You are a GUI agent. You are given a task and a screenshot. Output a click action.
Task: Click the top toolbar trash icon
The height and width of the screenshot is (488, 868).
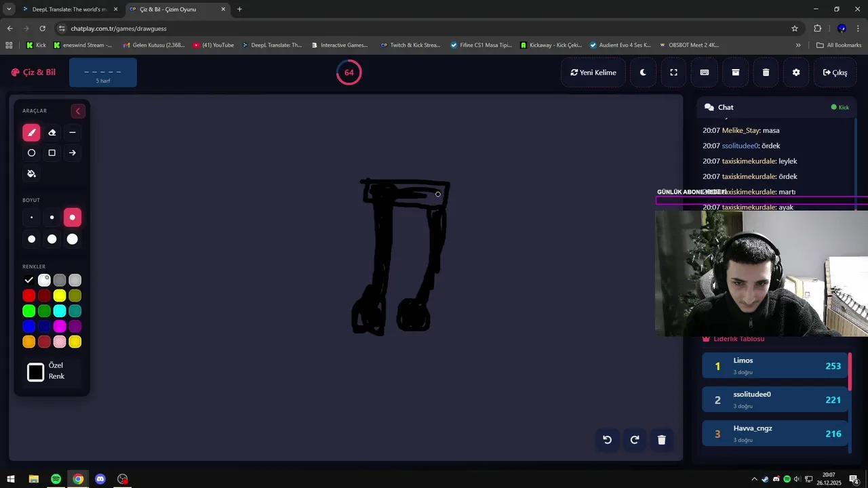(766, 73)
